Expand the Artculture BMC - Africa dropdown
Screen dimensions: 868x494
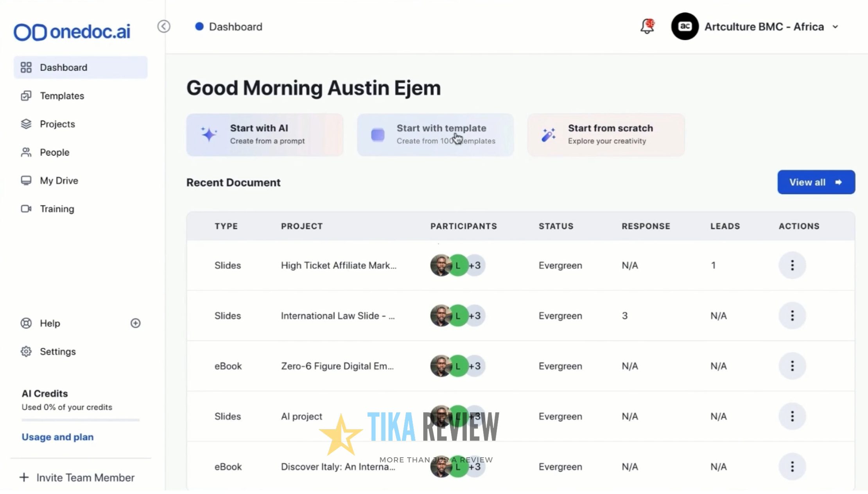pos(836,27)
